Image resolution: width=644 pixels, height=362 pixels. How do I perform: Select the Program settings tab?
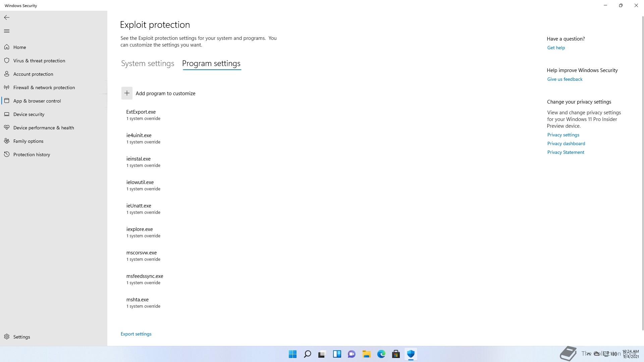click(x=211, y=63)
